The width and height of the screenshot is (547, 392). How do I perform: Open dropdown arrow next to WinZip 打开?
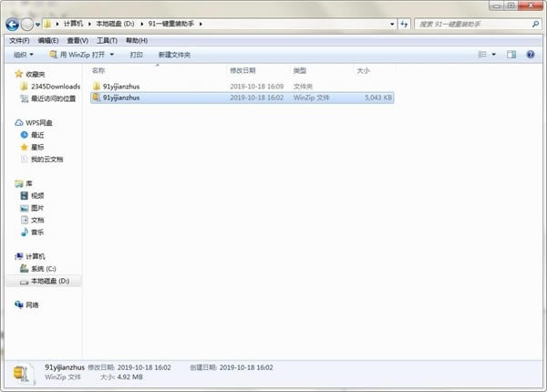click(112, 55)
